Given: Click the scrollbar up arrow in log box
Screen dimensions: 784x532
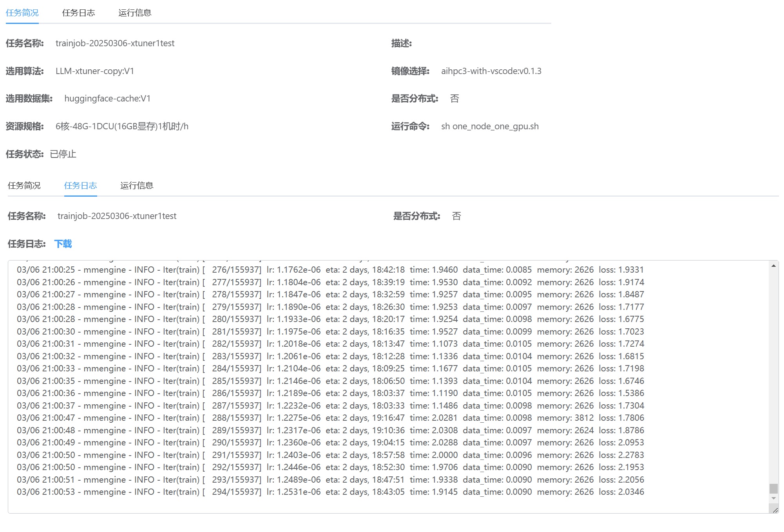Looking at the screenshot, I should pyautogui.click(x=773, y=266).
